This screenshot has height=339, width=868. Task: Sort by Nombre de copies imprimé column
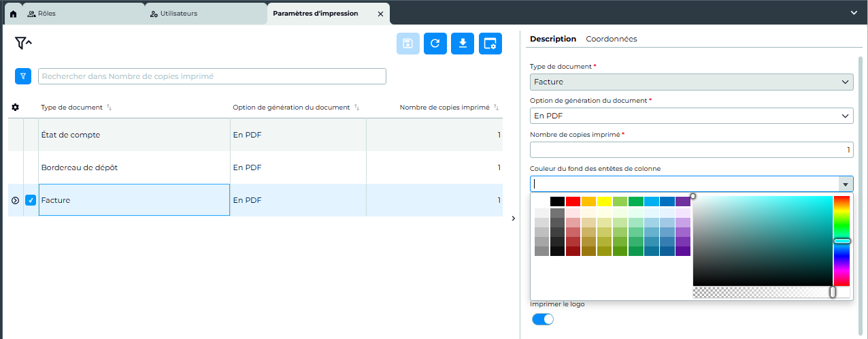tap(496, 108)
